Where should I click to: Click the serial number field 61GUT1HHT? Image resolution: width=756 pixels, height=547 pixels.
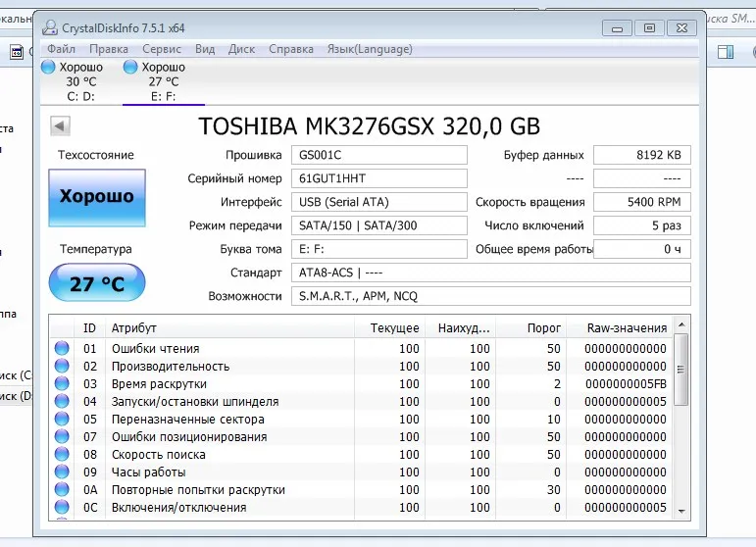click(378, 178)
